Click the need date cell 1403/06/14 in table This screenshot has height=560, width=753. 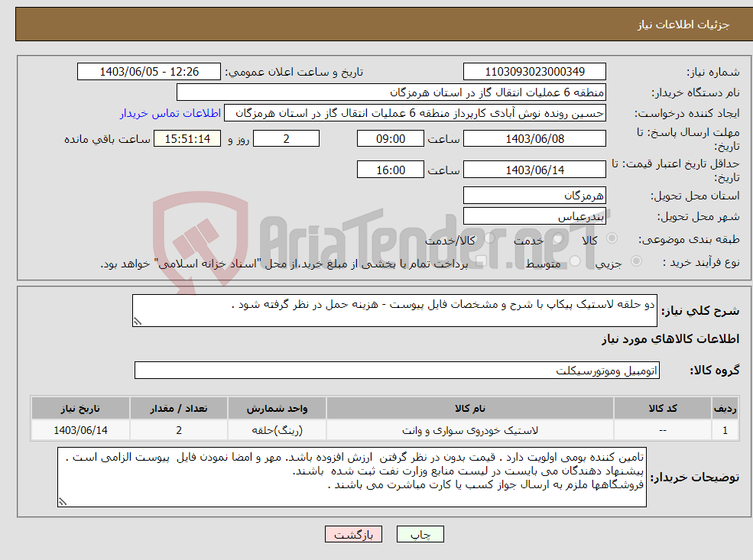(x=80, y=430)
